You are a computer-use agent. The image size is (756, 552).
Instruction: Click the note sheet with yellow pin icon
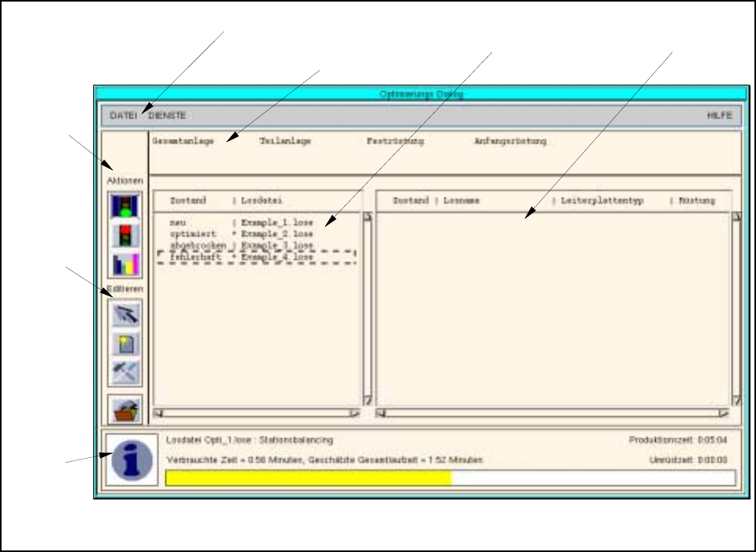(125, 343)
